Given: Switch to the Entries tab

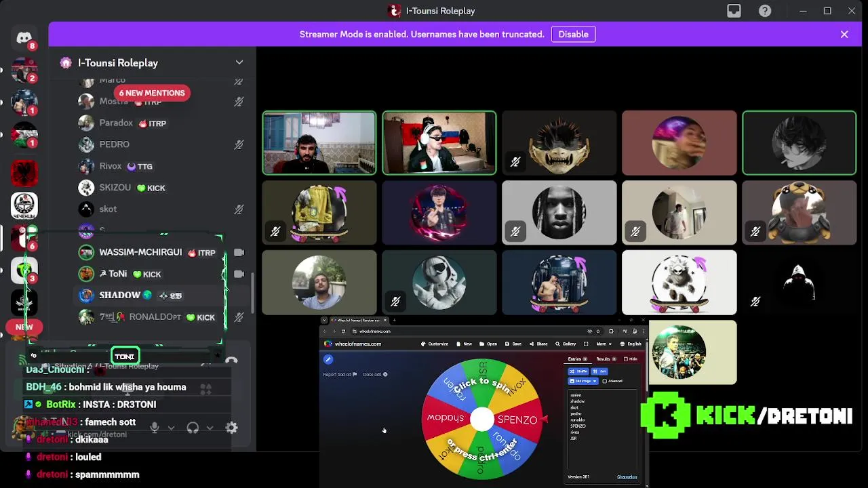Looking at the screenshot, I should tap(577, 359).
